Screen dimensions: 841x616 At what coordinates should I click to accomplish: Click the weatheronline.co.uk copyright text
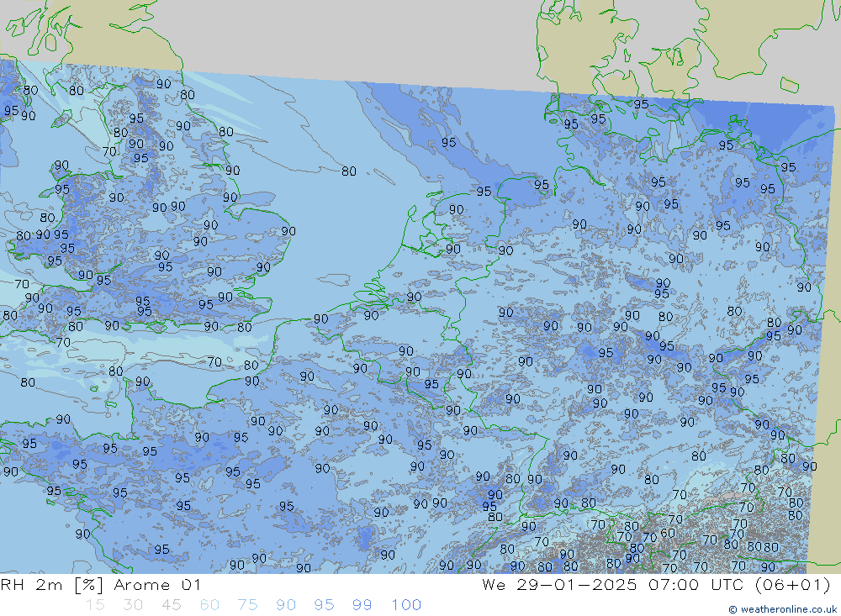(x=783, y=609)
